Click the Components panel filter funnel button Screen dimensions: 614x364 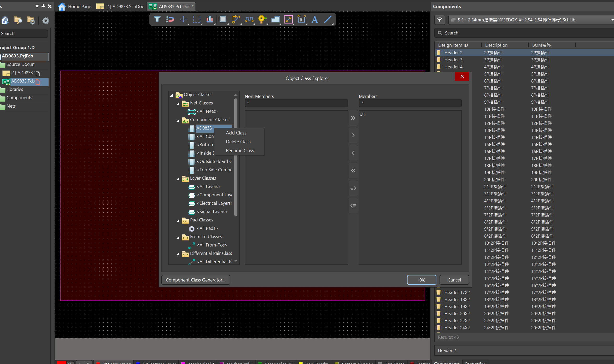(440, 20)
